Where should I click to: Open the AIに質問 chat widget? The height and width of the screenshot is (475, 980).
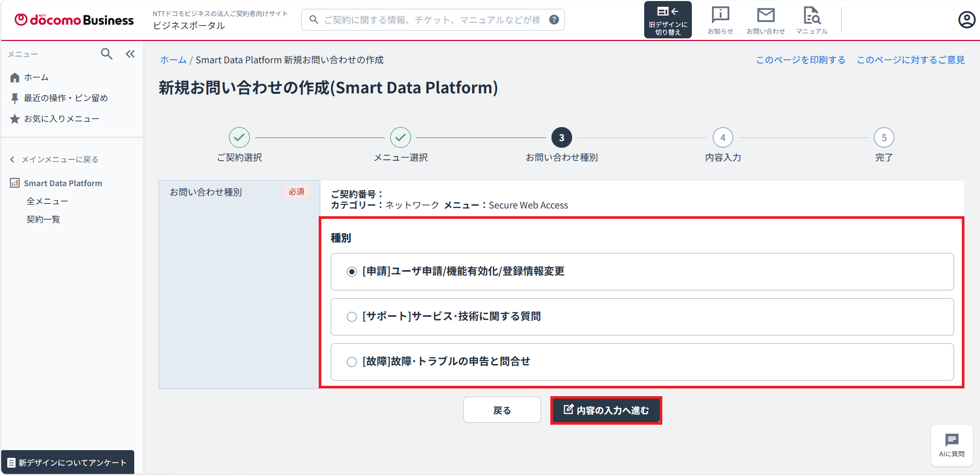point(951,445)
